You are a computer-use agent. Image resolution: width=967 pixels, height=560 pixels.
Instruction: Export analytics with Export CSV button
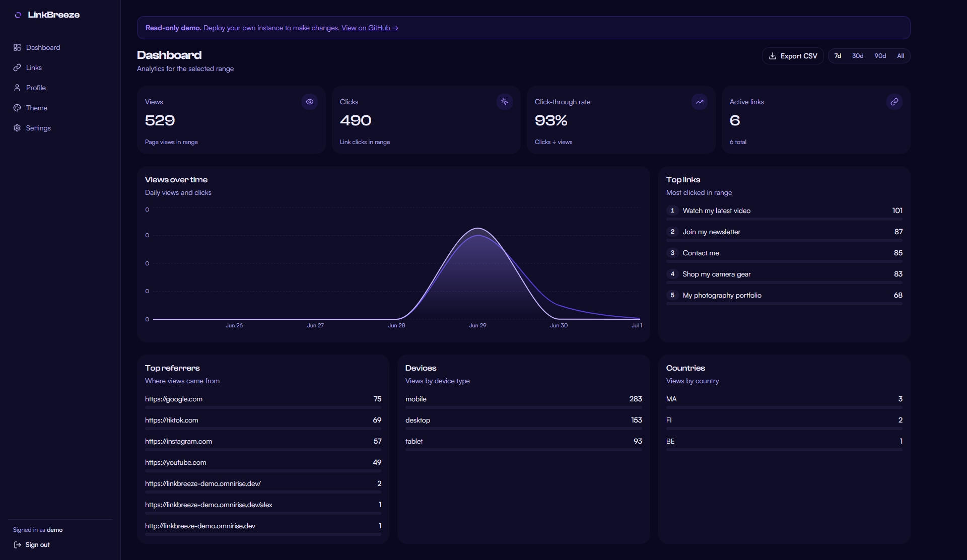pos(793,56)
